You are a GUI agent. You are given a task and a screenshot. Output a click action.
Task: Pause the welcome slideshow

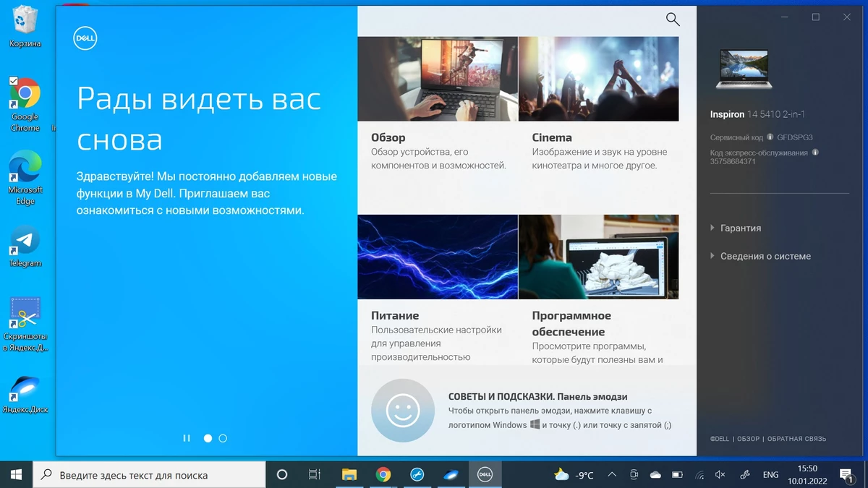pyautogui.click(x=187, y=438)
